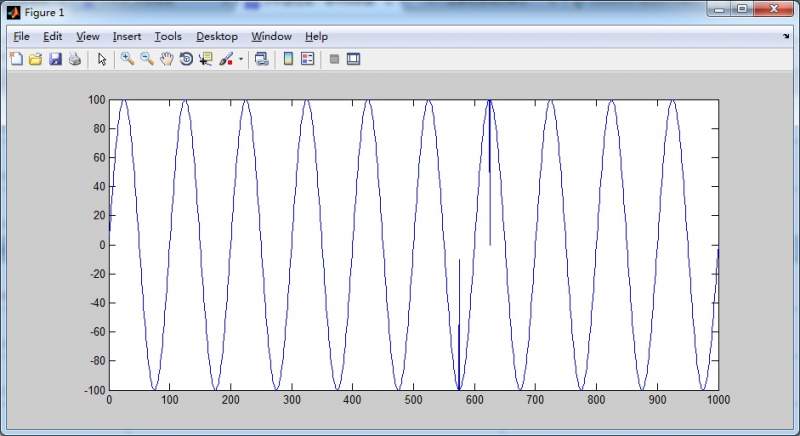The width and height of the screenshot is (800, 436).
Task: Select the Zoom Out tool
Action: pyautogui.click(x=147, y=59)
